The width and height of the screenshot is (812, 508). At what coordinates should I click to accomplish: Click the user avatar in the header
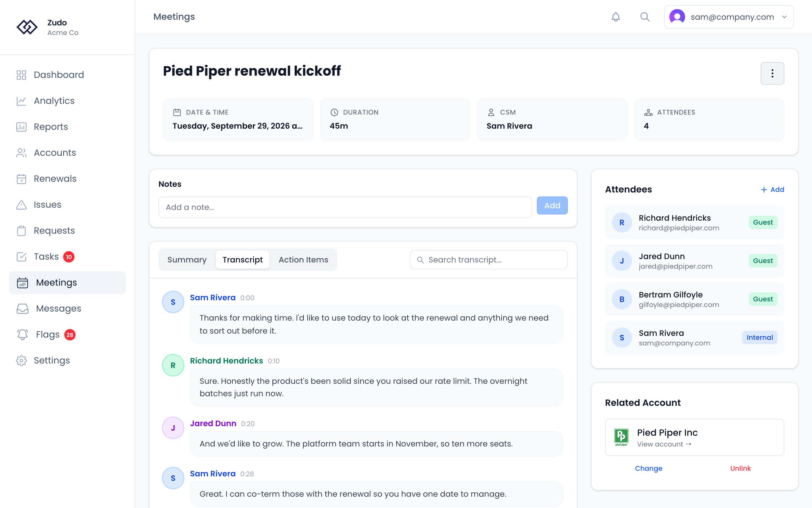pos(677,17)
